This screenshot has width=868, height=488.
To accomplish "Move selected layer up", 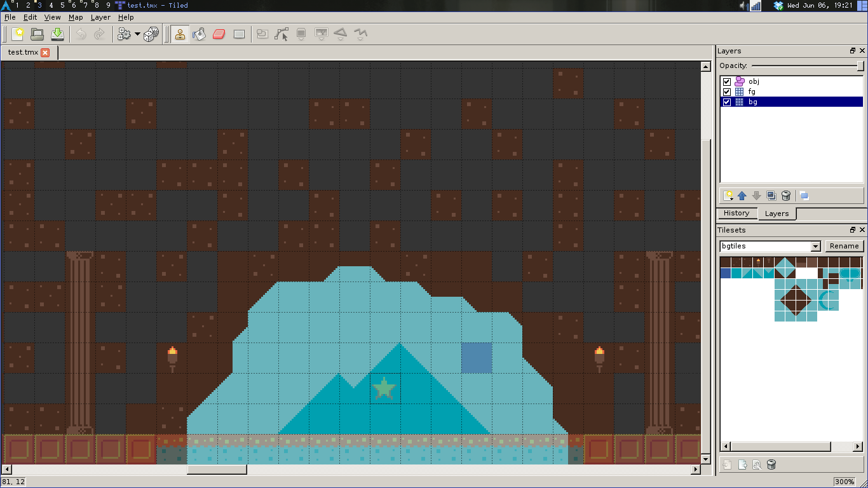I will tap(742, 196).
